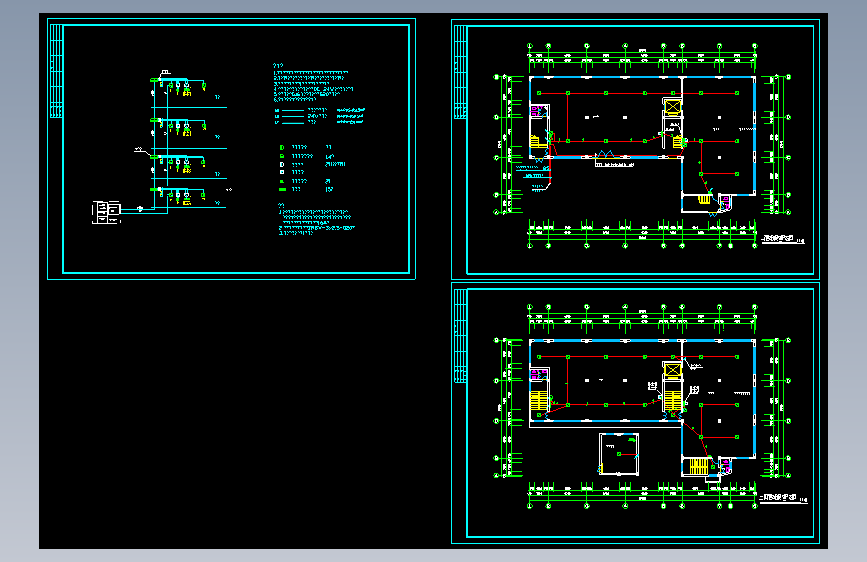This screenshot has width=867, height=562.
Task: Select the symbol legend table in system diagram sheet
Action: (x=312, y=168)
